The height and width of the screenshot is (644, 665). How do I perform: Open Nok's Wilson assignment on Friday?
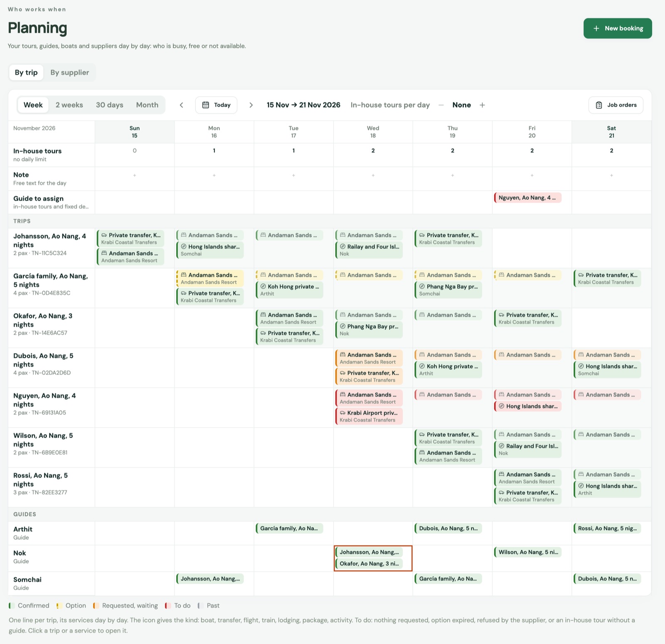528,552
